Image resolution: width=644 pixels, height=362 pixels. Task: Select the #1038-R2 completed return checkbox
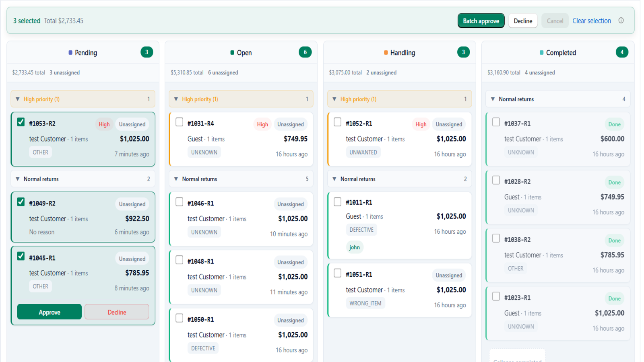click(x=496, y=239)
